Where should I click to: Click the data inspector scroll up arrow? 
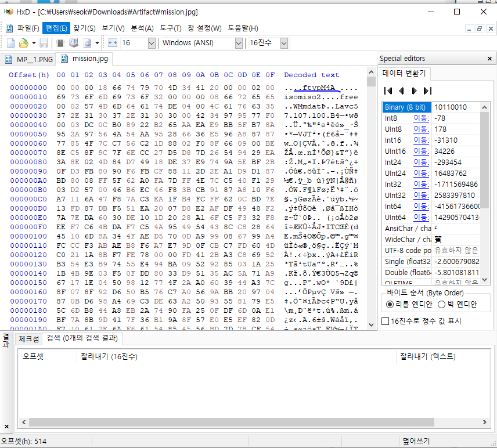pyautogui.click(x=484, y=107)
